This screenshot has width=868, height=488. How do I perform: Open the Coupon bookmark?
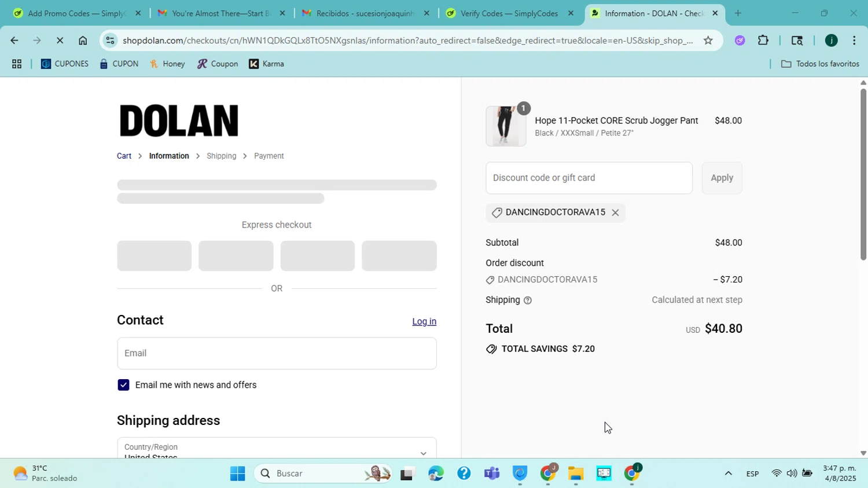[218, 64]
